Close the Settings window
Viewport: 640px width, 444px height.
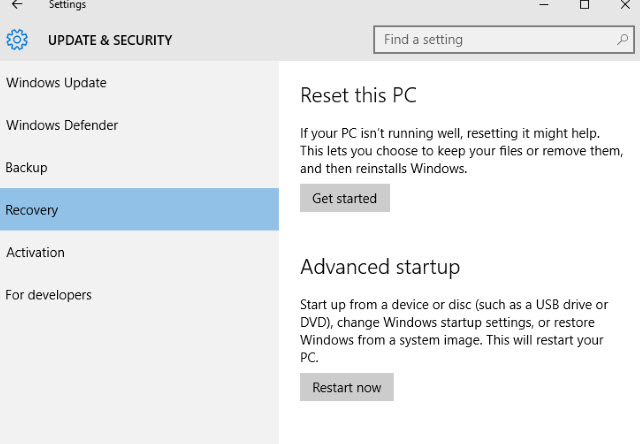(625, 4)
